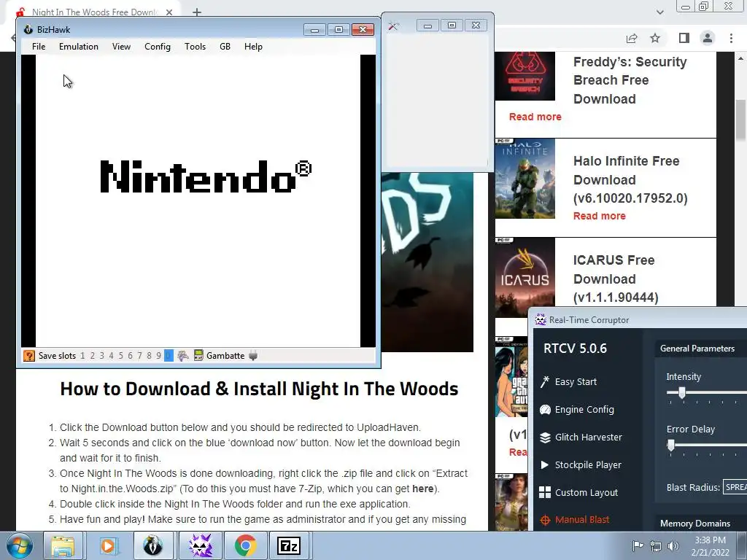The image size is (747, 560).
Task: Select save slot 1 in BizHawk
Action: (x=82, y=356)
